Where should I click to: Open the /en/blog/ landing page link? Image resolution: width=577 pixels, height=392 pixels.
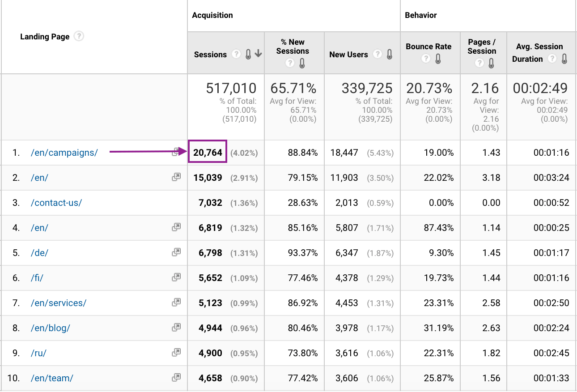pos(51,328)
